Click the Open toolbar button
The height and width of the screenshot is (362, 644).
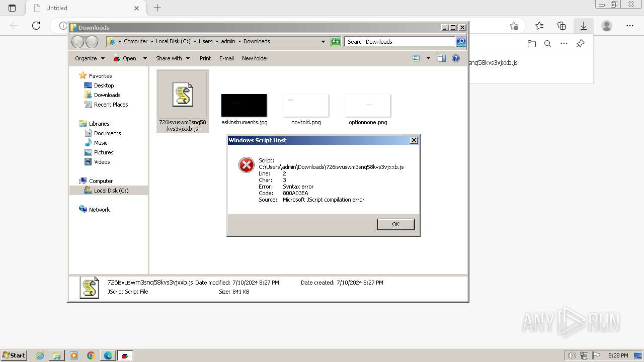pos(125,58)
